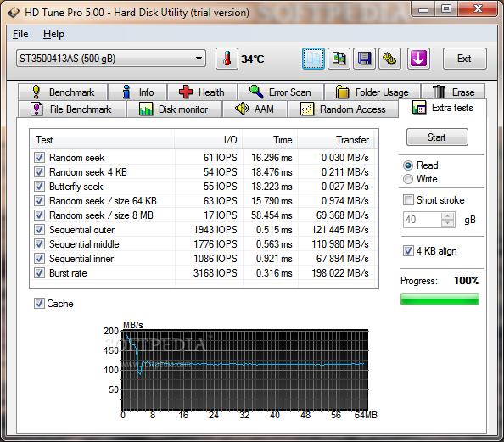Open the AAM tab
Screen dimensions: 504x442
tap(255, 109)
